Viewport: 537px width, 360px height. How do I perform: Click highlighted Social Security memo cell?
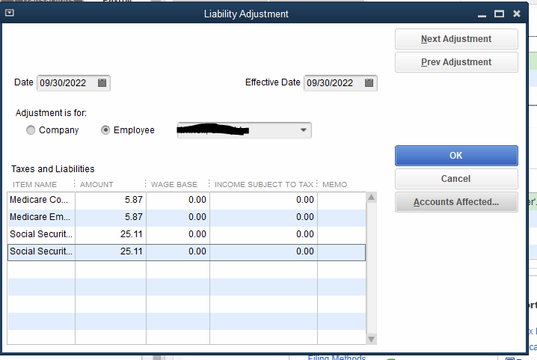click(341, 252)
